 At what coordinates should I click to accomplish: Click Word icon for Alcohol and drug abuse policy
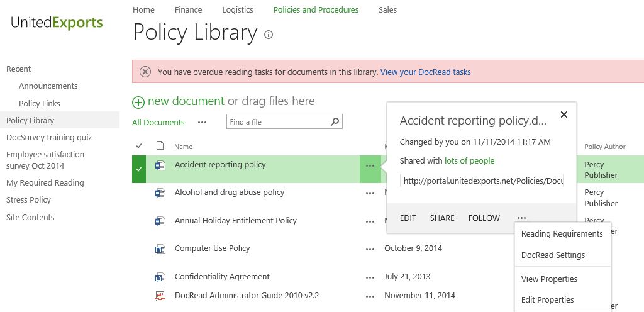[x=160, y=193]
